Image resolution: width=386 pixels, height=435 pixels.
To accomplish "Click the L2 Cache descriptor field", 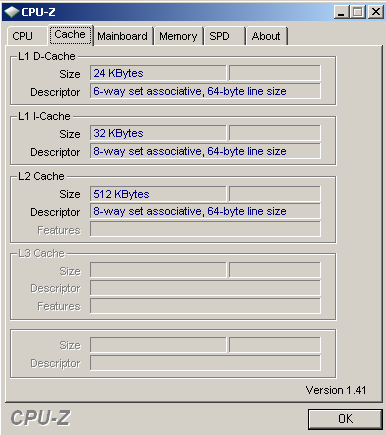I will pos(205,211).
